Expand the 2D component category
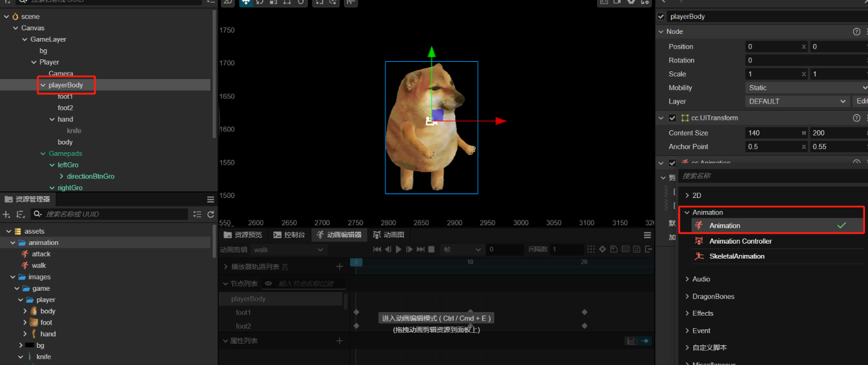 click(x=687, y=196)
